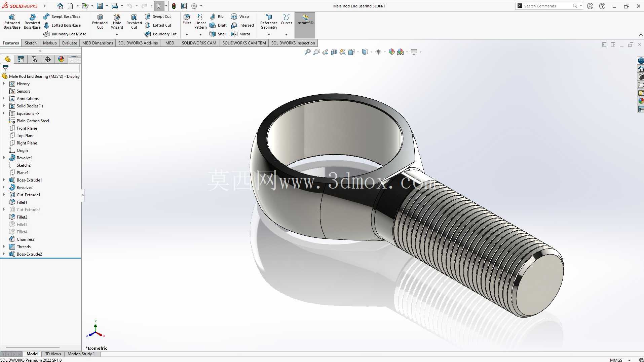Open the MMGS unit system status
Screen dimensions: 644x362
point(616,360)
